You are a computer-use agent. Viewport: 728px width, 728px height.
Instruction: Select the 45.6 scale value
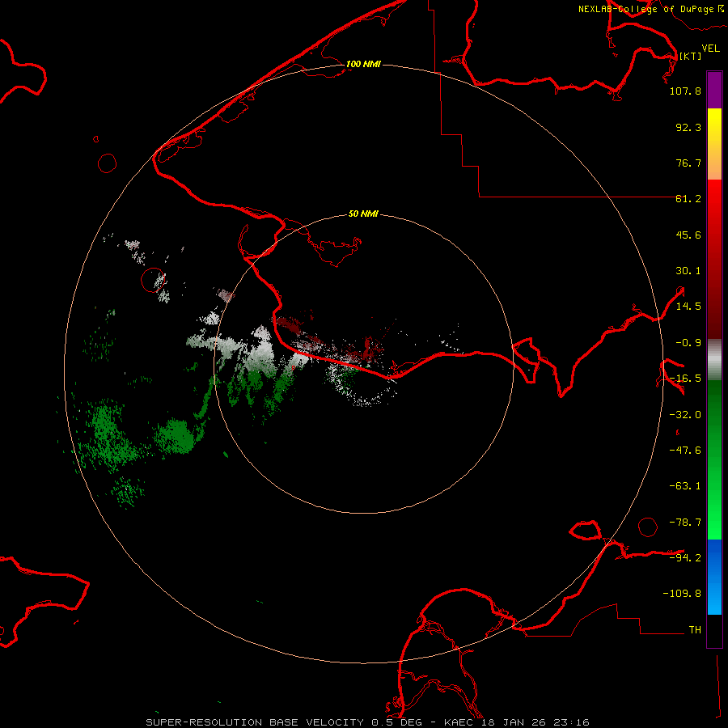coord(688,235)
